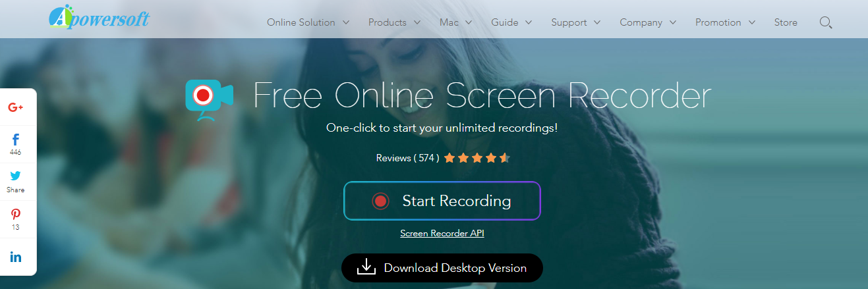Expand the Support chevron

click(x=596, y=22)
